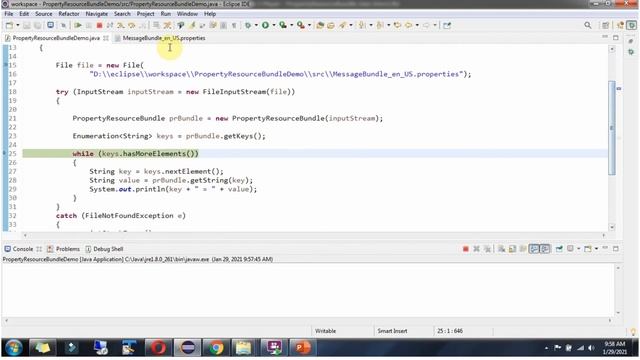Click the editor horizontal scrollbar right arrow
The width and height of the screenshot is (640, 360).
pos(604,235)
